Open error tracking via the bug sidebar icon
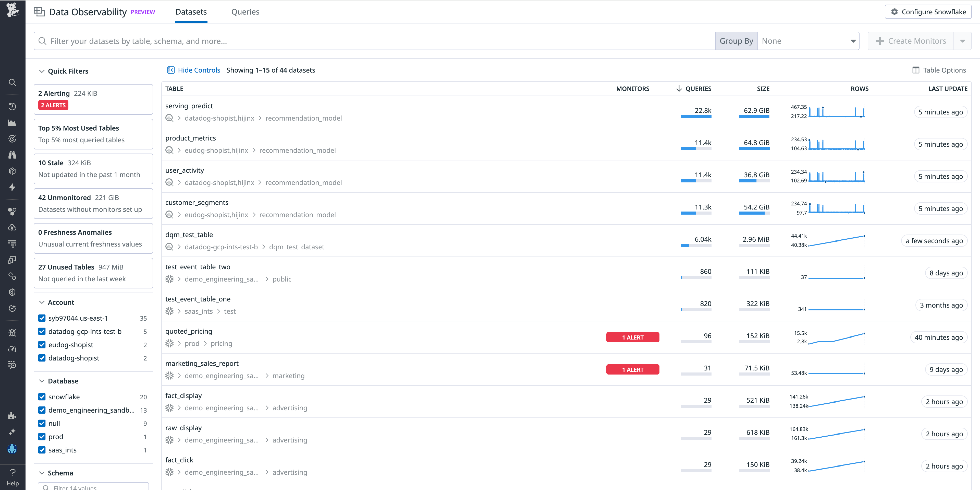980x490 pixels. [12, 332]
